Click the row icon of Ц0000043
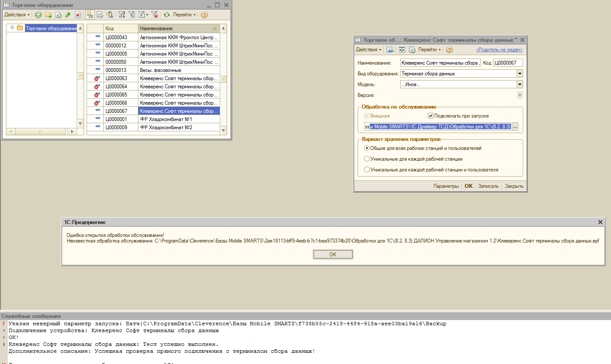Screen dimensions: 611x364 tap(98, 37)
